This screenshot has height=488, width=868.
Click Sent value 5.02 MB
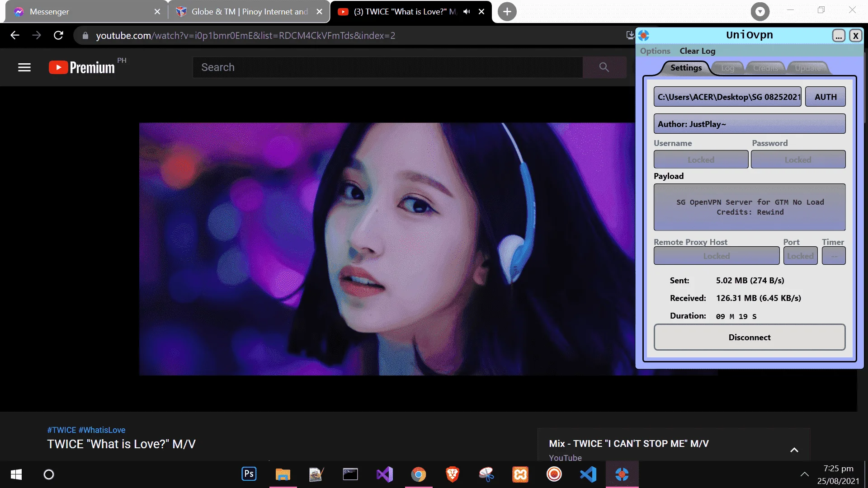750,281
